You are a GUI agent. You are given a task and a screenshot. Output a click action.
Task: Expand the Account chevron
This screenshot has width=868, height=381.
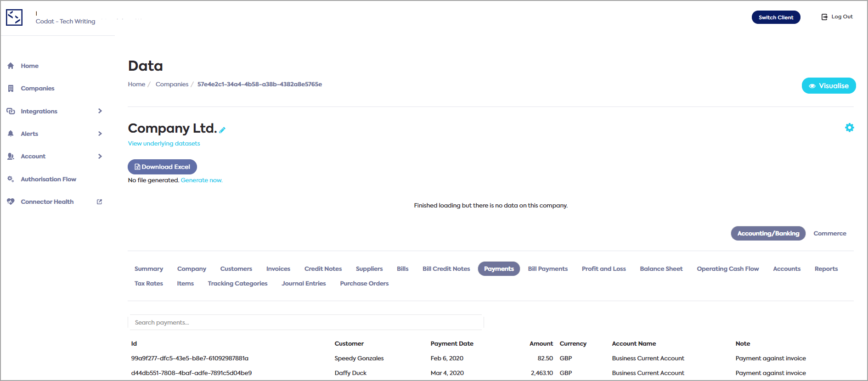click(x=100, y=156)
